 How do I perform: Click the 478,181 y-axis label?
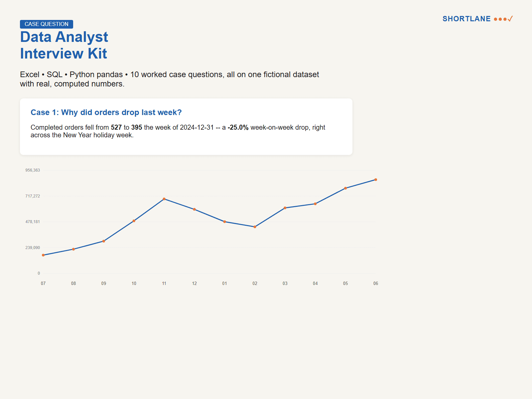pos(33,222)
